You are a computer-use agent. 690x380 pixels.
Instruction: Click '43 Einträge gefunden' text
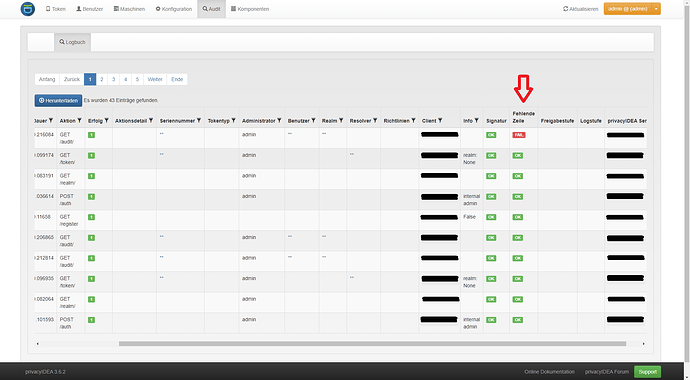(x=134, y=100)
